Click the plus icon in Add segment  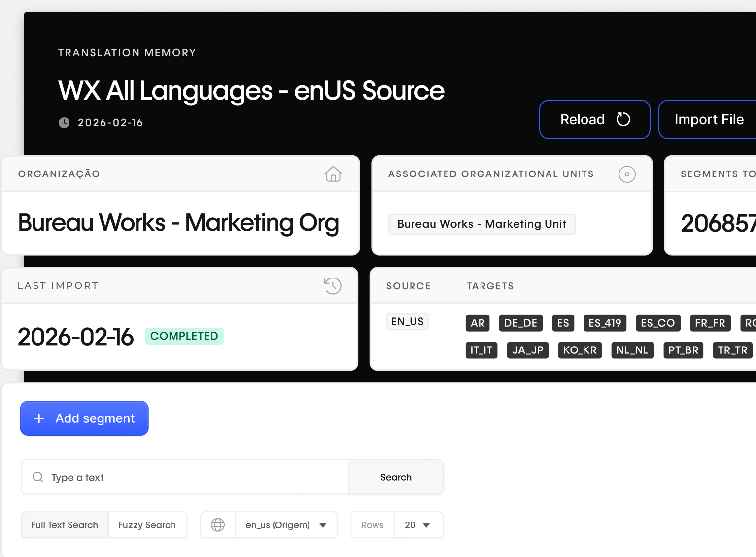39,418
